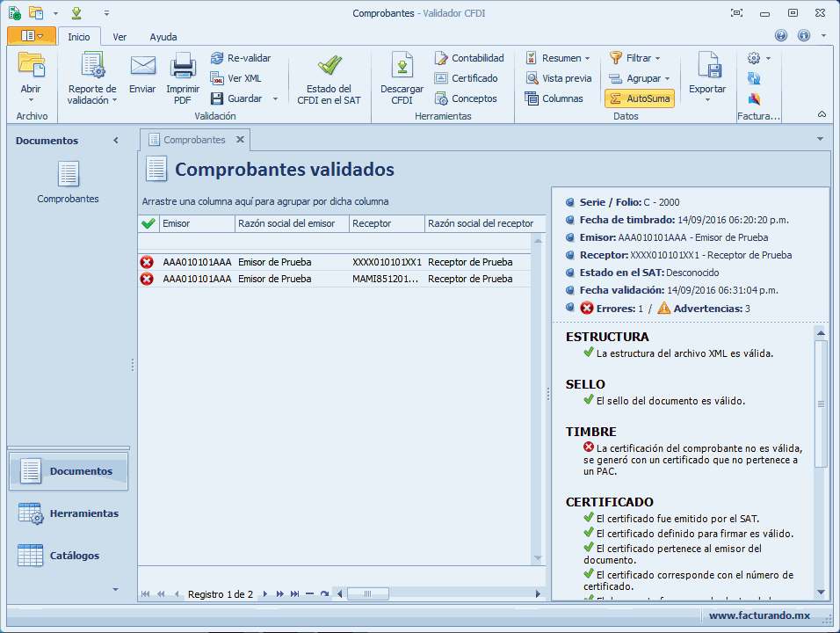Switch to the Ayuda ribbon tab
This screenshot has height=633, width=840.
pos(163,37)
